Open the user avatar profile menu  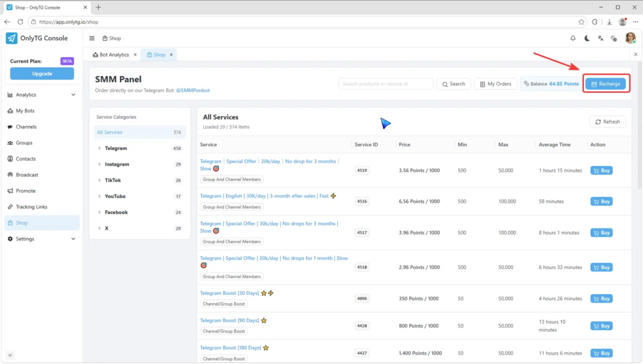(x=630, y=38)
